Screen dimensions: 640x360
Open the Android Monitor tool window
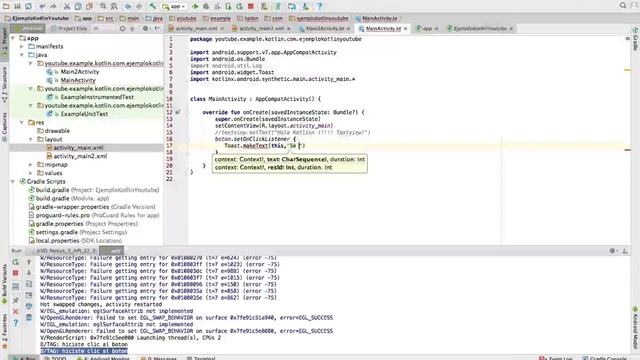103,358
